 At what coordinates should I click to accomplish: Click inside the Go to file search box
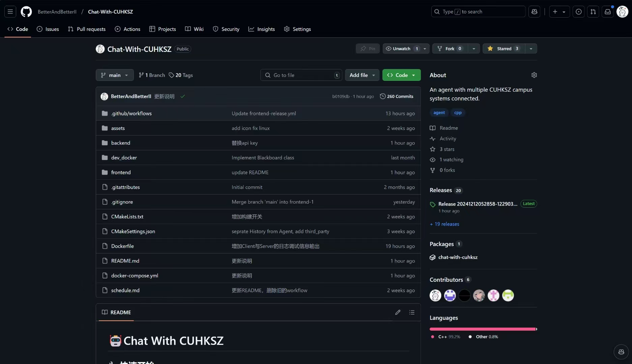(300, 75)
